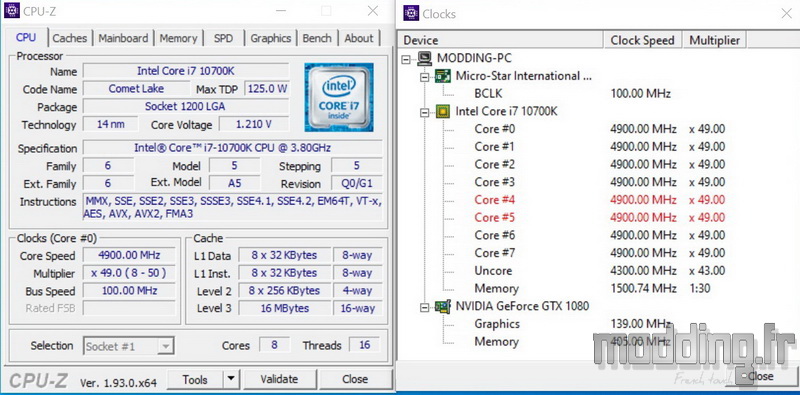The height and width of the screenshot is (395, 800).
Task: Click the processor Name field Intel Core i7 10700K
Action: (x=186, y=71)
